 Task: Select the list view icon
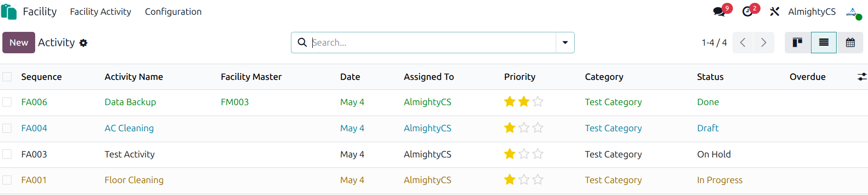tap(824, 42)
